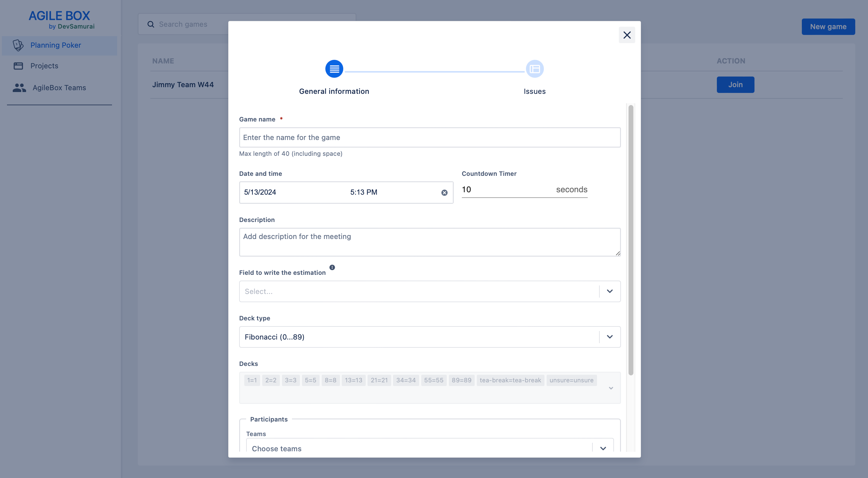Open Projects in sidebar

44,66
